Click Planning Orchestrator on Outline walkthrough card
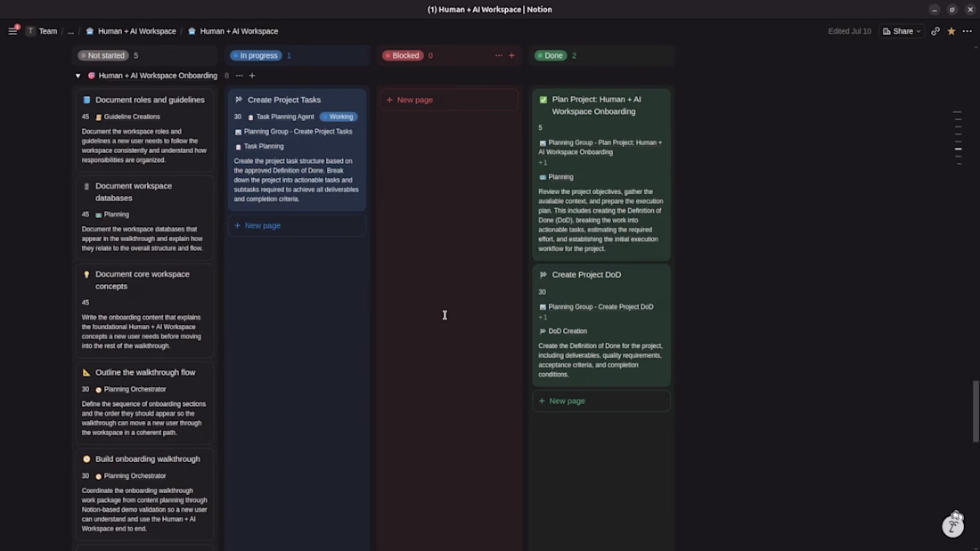The image size is (980, 551). click(131, 389)
